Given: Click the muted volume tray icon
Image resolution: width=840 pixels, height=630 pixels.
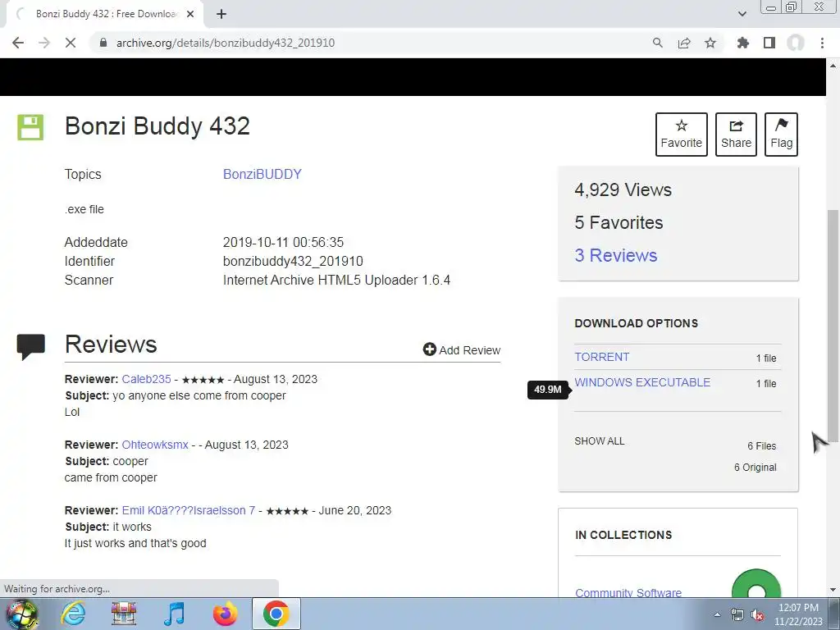Looking at the screenshot, I should (757, 615).
